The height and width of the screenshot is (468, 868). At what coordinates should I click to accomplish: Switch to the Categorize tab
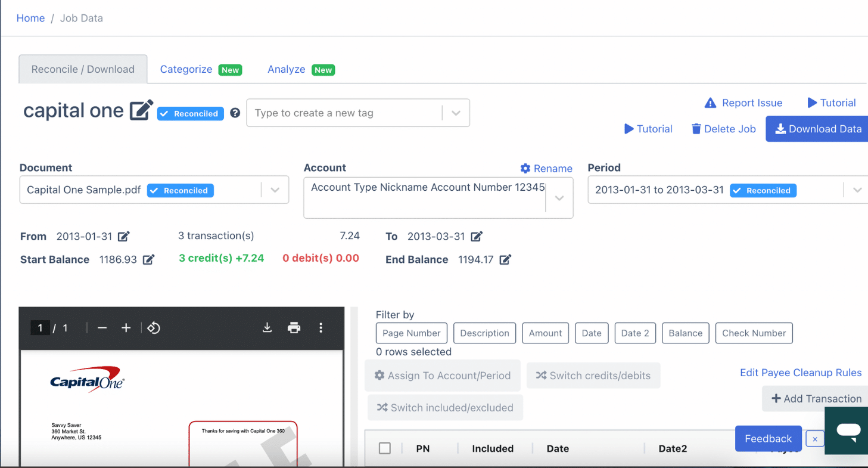[186, 69]
